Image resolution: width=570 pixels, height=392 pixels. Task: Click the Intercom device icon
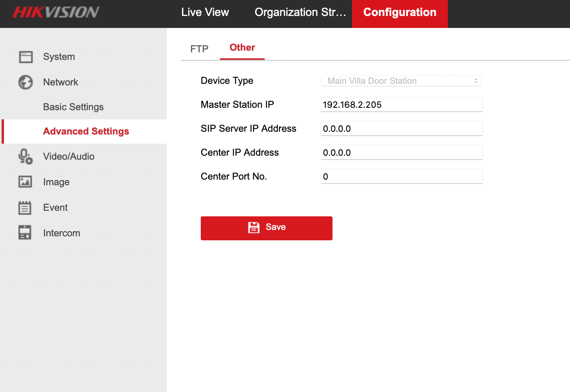pos(25,233)
